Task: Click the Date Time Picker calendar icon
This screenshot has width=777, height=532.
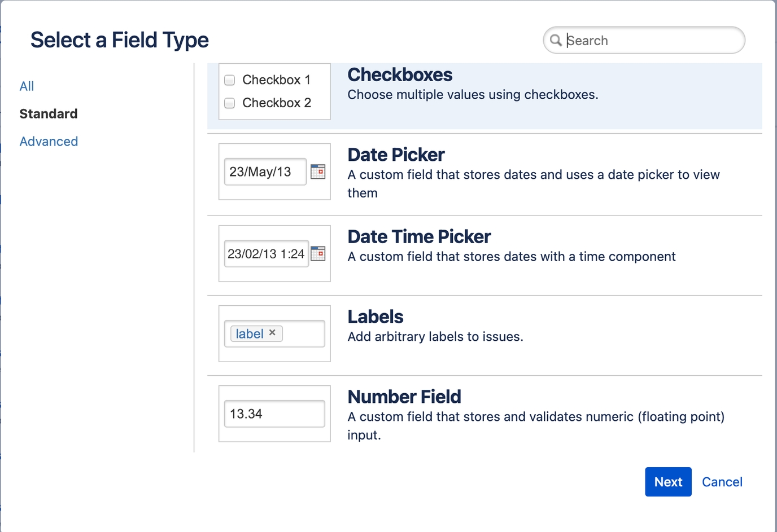Action: pos(318,253)
